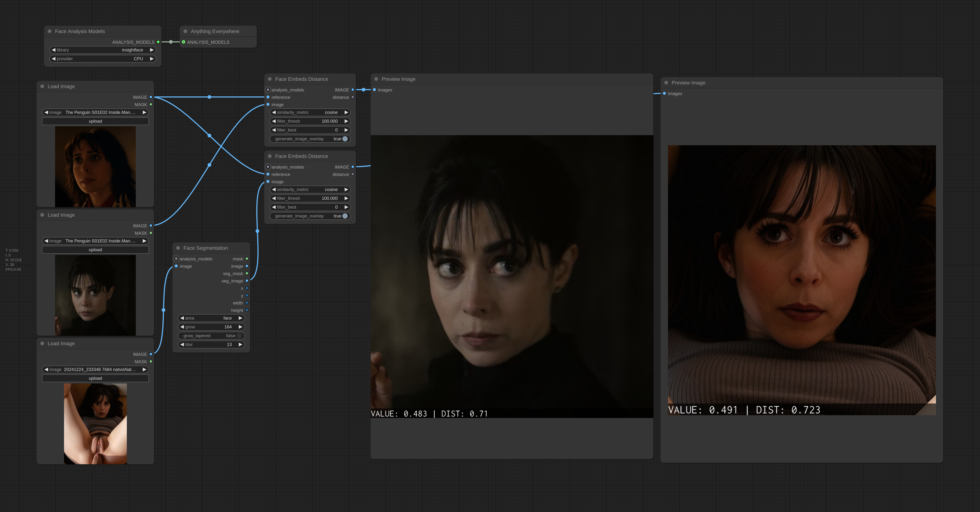This screenshot has height=512, width=980.
Task: Click the grow value 164 field
Action: click(211, 327)
